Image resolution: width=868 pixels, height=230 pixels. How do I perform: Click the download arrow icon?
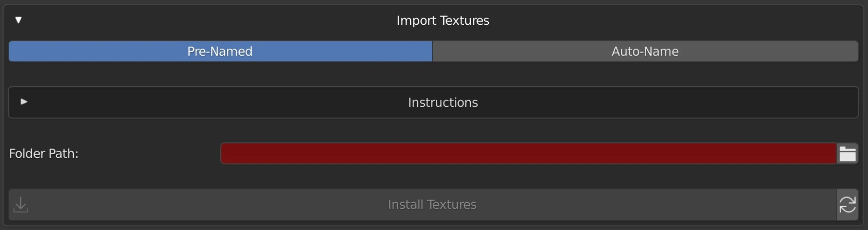[x=21, y=205]
